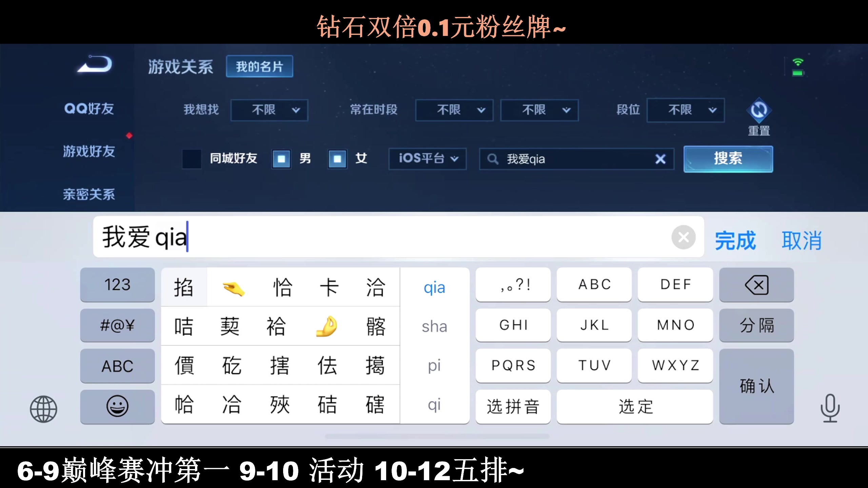
Task: Start voice input with the microphone icon
Action: click(x=830, y=408)
